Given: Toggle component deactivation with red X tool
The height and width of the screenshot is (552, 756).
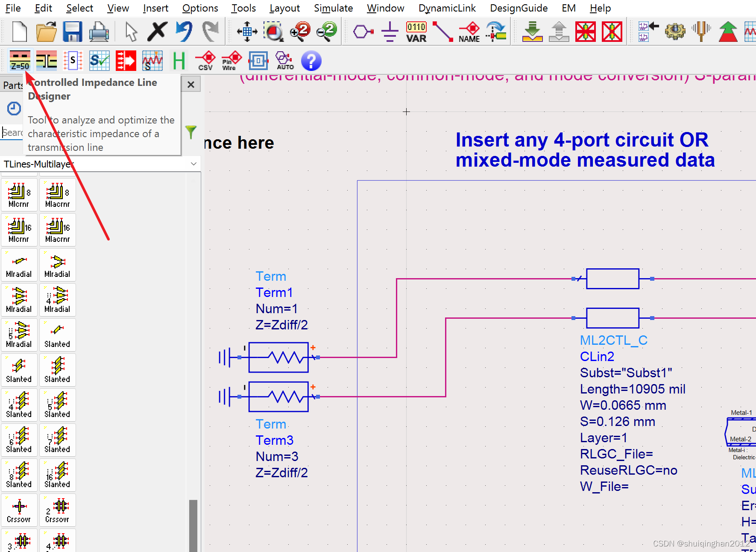Looking at the screenshot, I should click(x=586, y=31).
